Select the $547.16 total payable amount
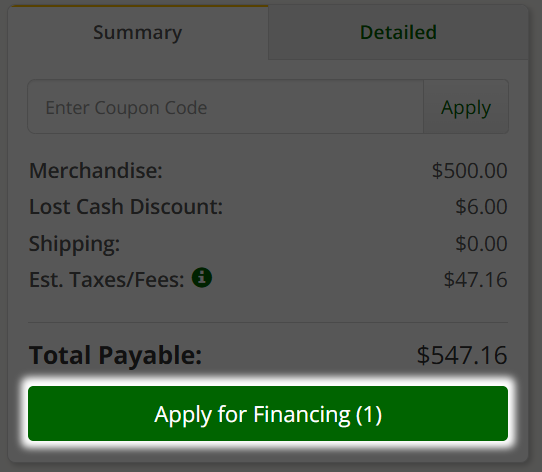Image resolution: width=542 pixels, height=472 pixels. (x=462, y=355)
